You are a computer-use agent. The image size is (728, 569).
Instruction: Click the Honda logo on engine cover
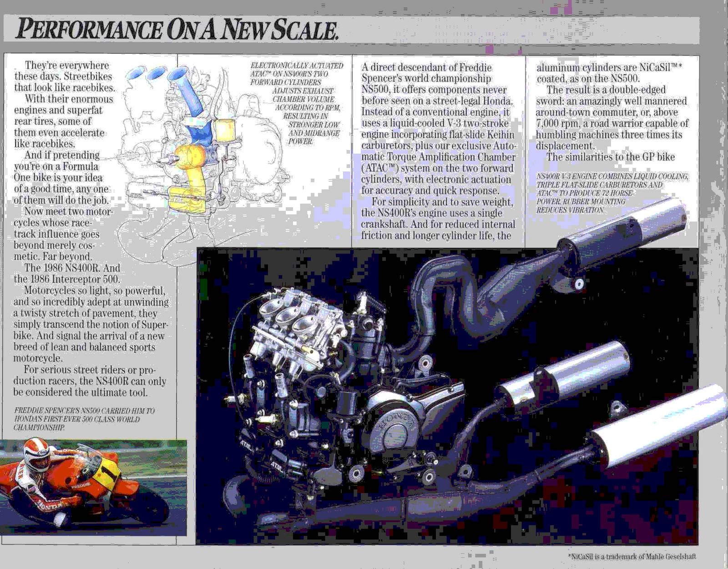(395, 428)
